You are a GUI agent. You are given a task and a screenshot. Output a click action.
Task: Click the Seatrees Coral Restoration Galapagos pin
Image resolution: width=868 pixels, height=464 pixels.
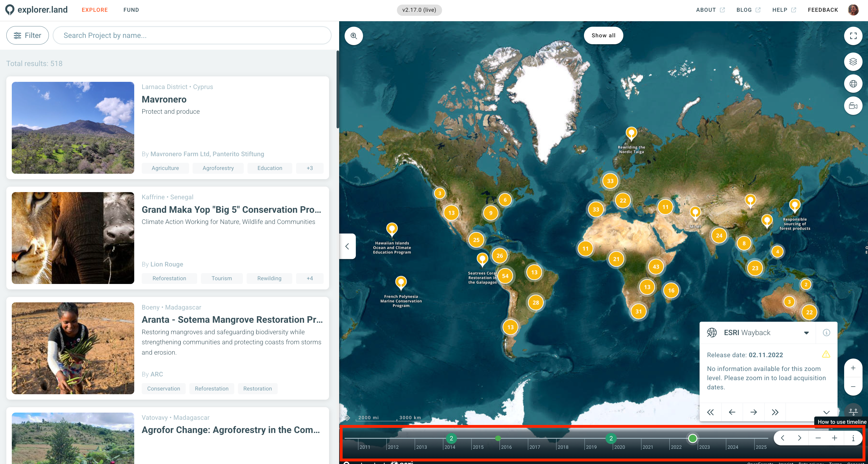[x=482, y=260]
